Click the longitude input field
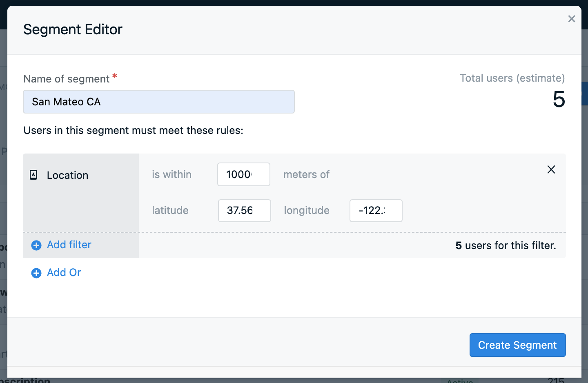The image size is (588, 383). click(x=376, y=211)
